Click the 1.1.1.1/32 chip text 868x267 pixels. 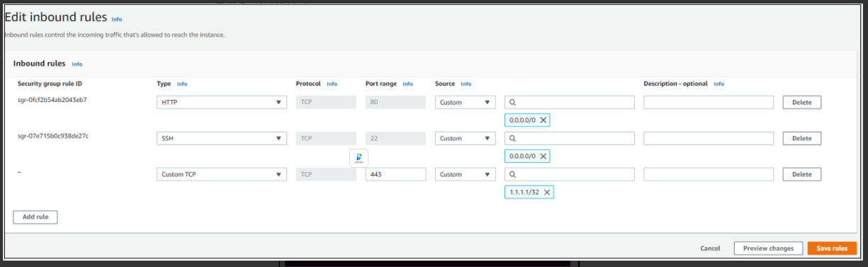pos(525,192)
